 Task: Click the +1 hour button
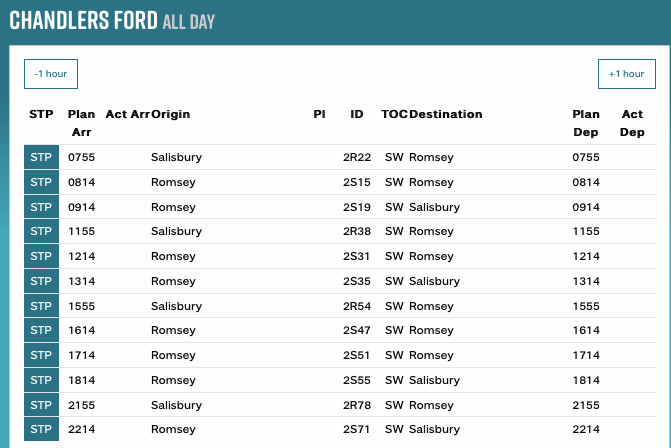tap(626, 74)
